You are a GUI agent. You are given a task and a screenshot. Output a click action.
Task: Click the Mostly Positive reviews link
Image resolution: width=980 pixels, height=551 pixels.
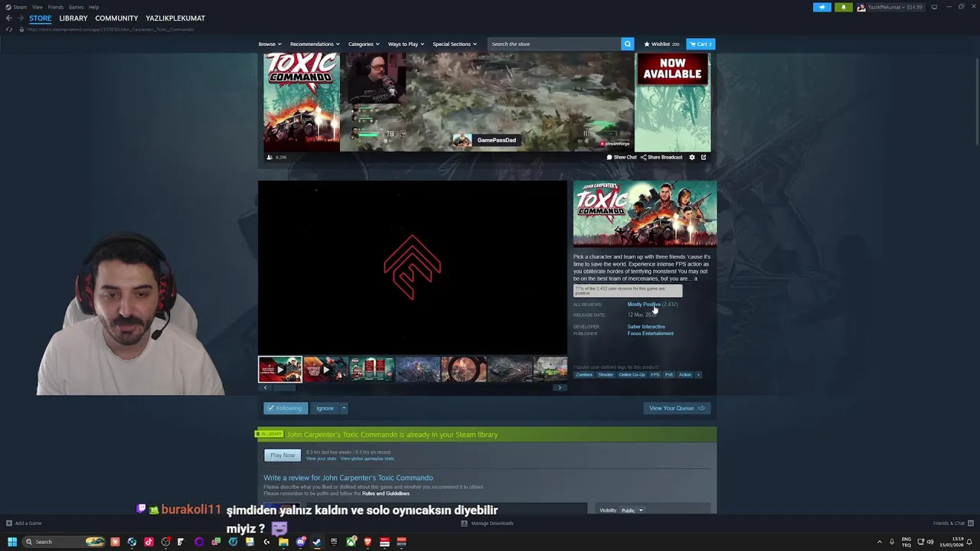click(644, 305)
